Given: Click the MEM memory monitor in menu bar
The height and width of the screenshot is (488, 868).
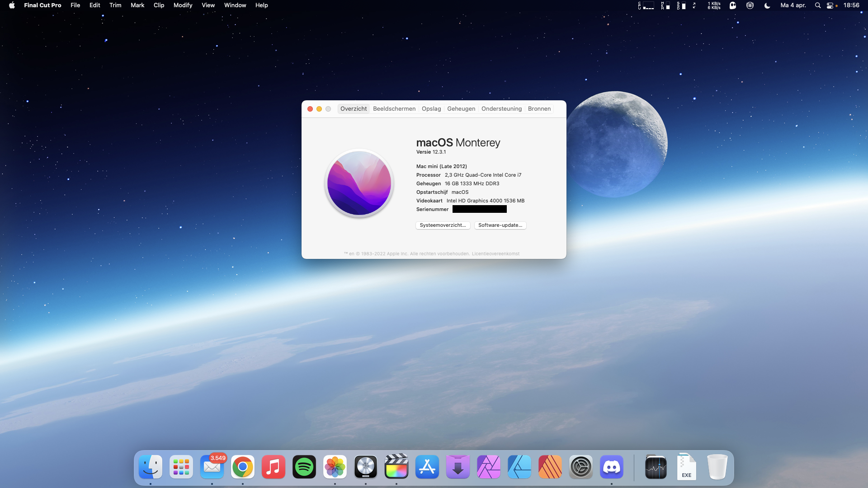Looking at the screenshot, I should coord(665,5).
